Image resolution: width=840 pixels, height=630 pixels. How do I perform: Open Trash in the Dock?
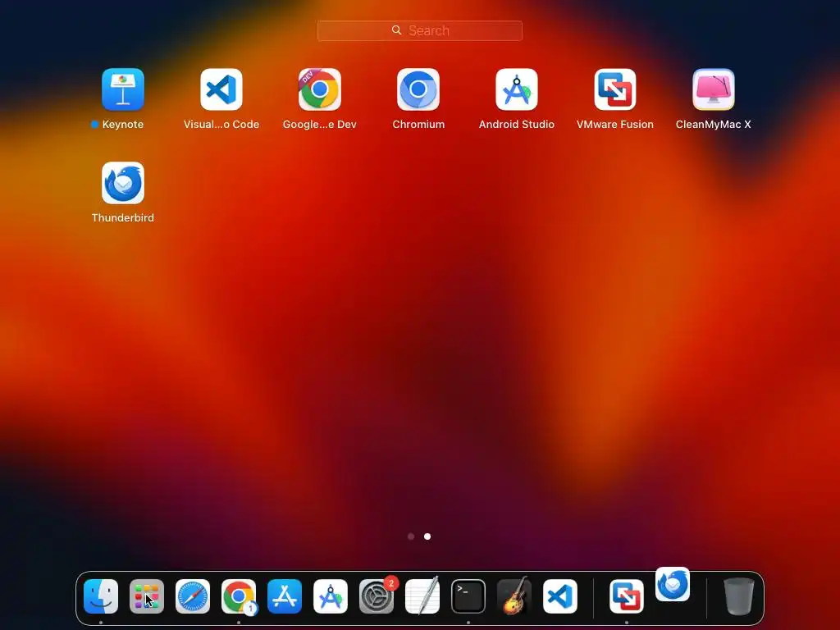[739, 596]
